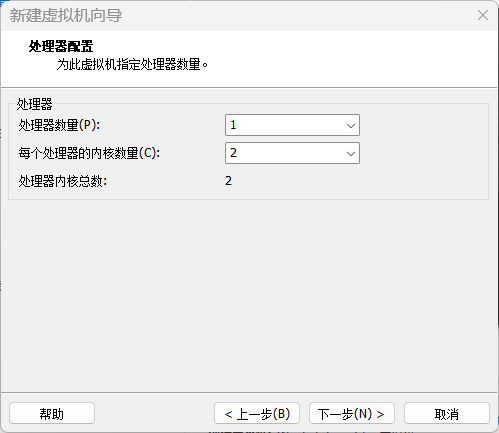Viewport: 499px width, 433px height.
Task: Proceed with the 下一步(N) button
Action: click(x=352, y=413)
